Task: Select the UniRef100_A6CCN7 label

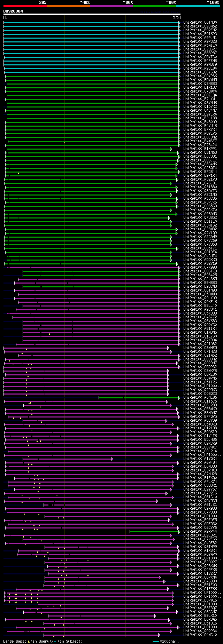Action: click(x=200, y=612)
